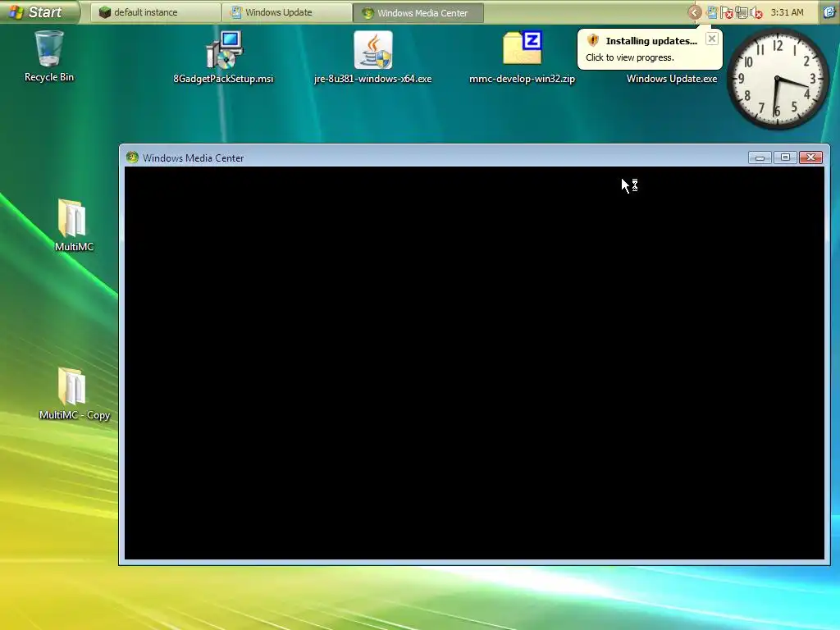Close the Windows Media Center window
Screen dimensions: 840x630
pos(810,157)
